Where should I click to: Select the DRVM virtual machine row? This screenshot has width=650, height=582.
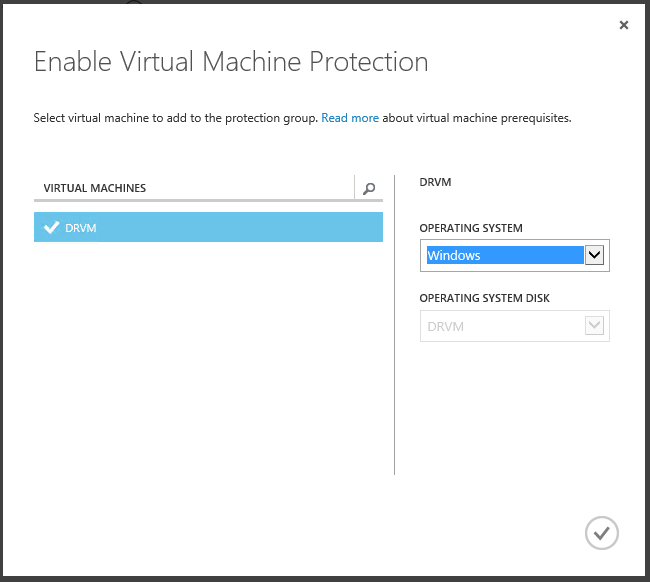pos(208,228)
